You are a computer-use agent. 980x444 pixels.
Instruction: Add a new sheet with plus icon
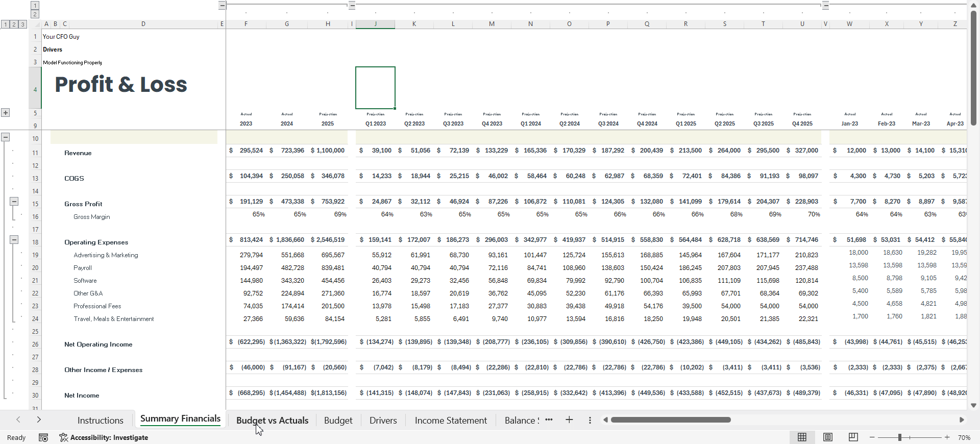click(x=569, y=420)
